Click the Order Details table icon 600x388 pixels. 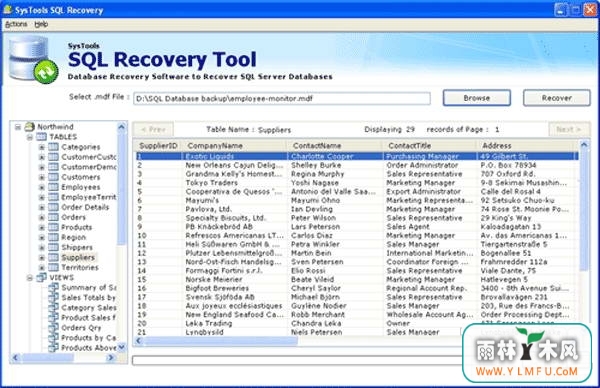[53, 207]
